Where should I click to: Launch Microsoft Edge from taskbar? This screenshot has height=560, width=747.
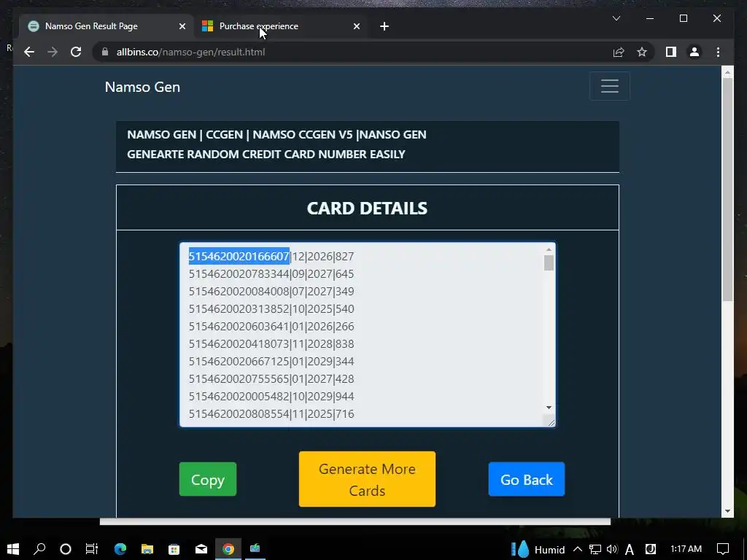(x=120, y=549)
